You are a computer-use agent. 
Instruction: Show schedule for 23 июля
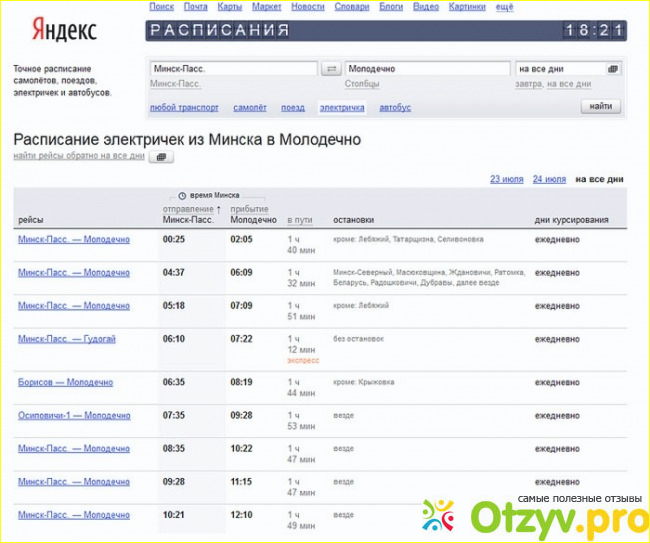click(506, 179)
